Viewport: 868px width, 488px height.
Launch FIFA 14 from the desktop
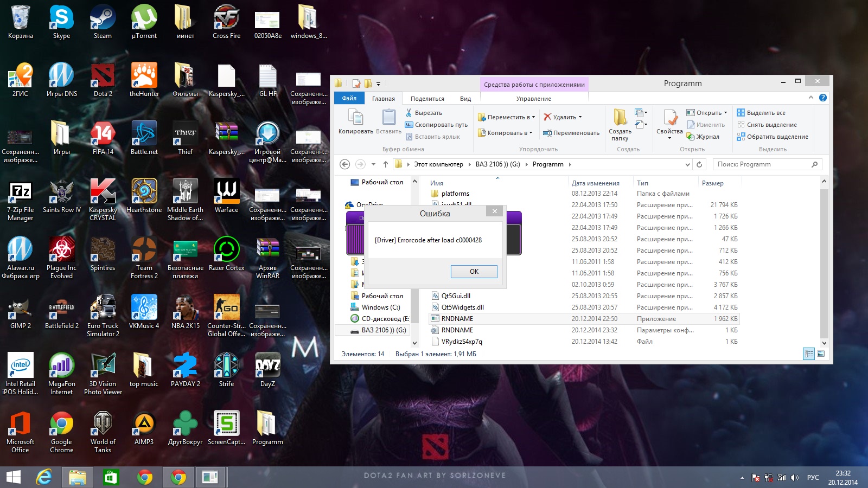tap(103, 138)
